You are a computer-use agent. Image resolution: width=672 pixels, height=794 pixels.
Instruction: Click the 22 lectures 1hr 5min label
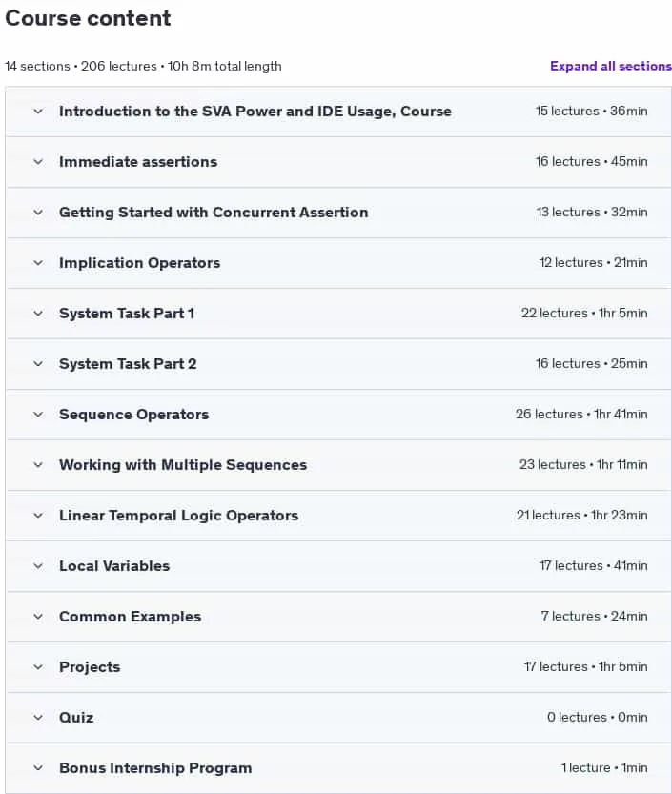click(x=584, y=314)
